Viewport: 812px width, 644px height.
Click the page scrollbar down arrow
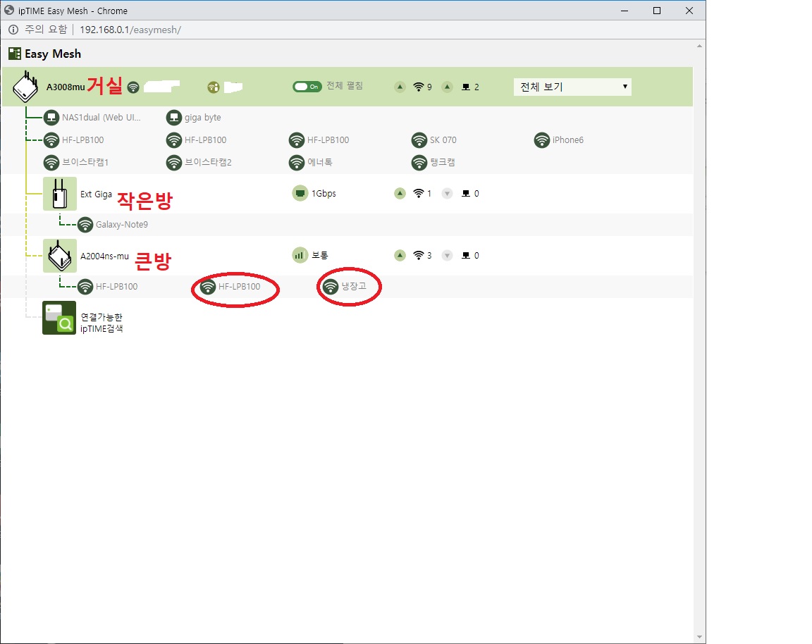click(699, 637)
